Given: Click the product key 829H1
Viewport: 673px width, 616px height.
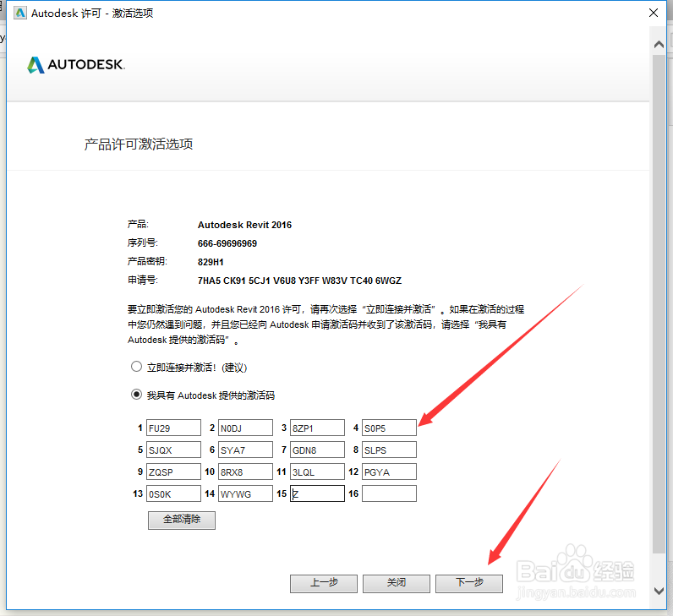Looking at the screenshot, I should pyautogui.click(x=211, y=262).
